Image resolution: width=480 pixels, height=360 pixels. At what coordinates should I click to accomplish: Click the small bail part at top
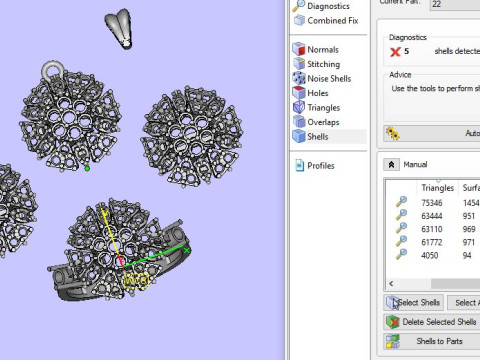click(x=119, y=29)
